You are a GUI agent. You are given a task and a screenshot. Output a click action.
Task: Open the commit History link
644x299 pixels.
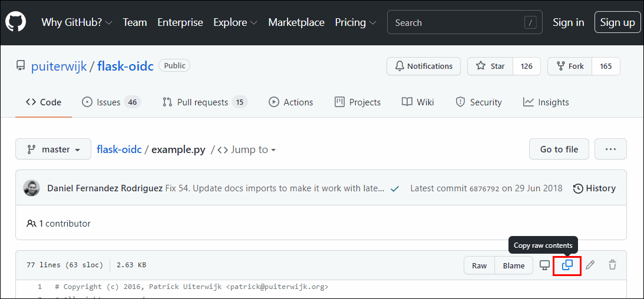click(594, 188)
